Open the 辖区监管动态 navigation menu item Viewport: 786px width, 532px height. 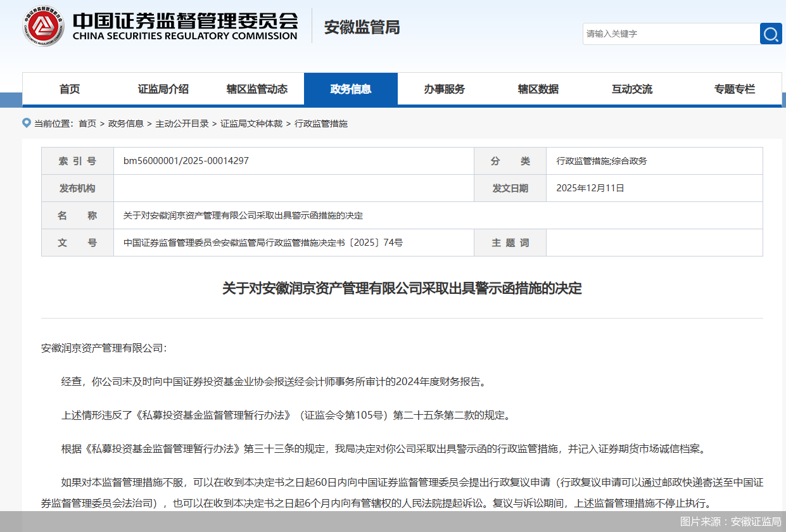coord(257,89)
